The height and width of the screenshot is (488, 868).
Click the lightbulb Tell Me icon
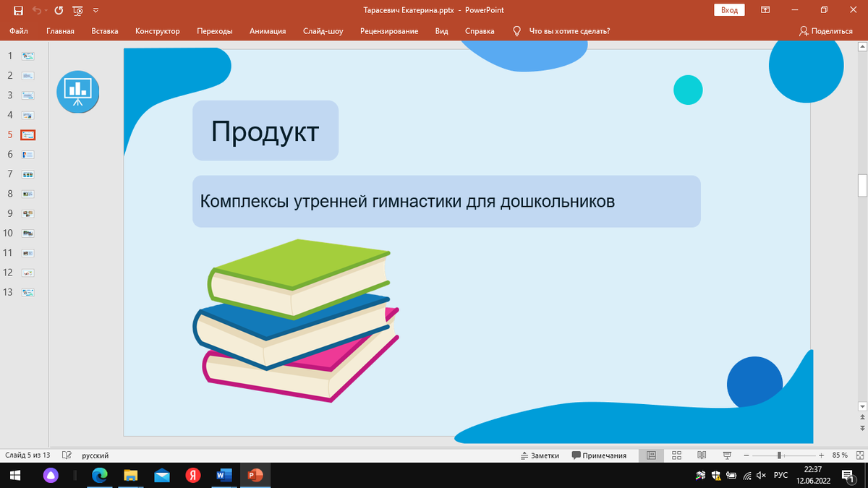point(516,31)
